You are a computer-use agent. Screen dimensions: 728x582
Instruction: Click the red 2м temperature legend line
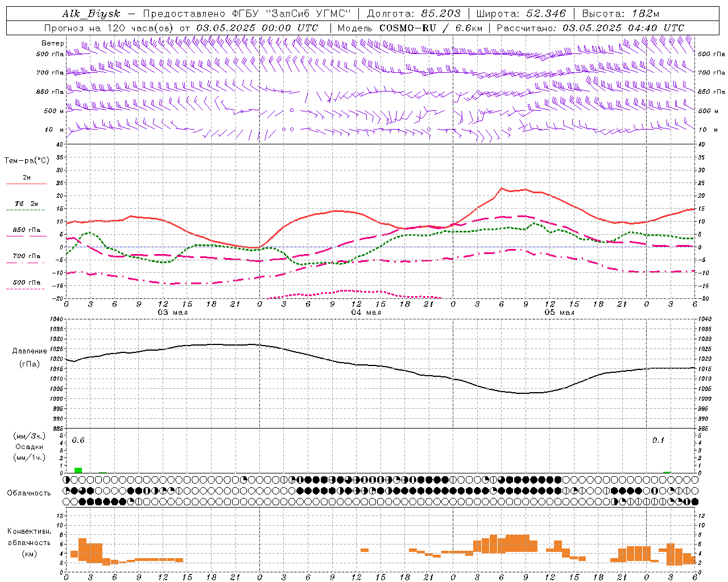(x=26, y=184)
